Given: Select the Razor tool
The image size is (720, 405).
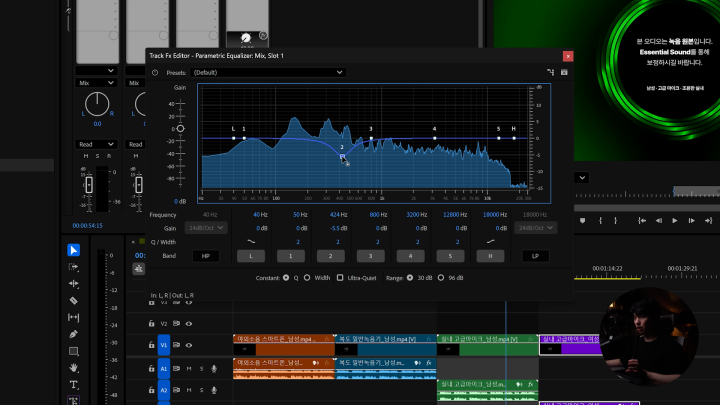Looking at the screenshot, I should click(x=73, y=300).
